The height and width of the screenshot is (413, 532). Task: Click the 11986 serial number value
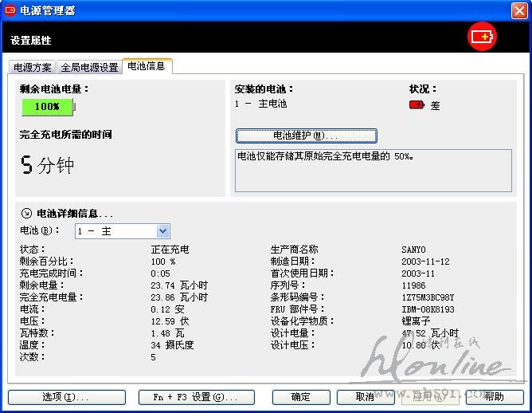[x=413, y=285]
